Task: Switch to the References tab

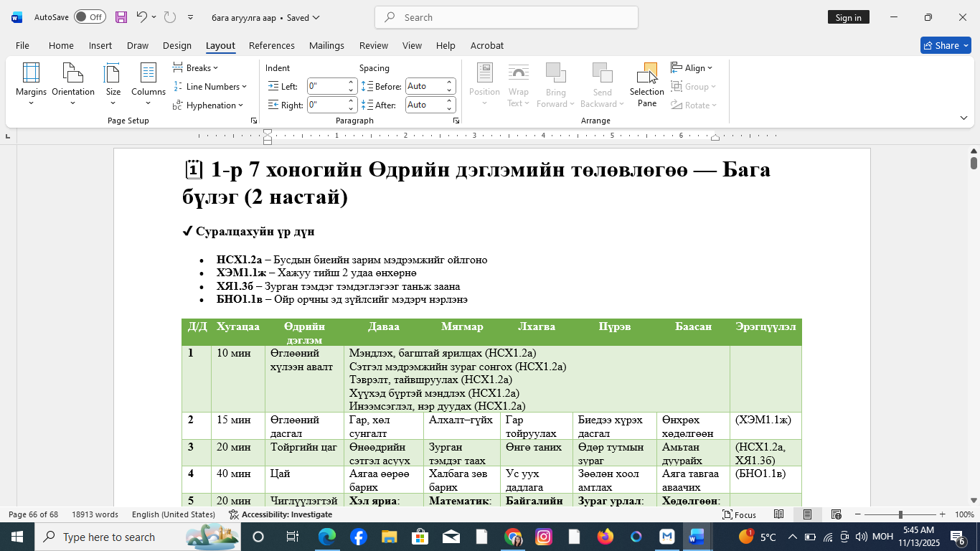Action: tap(272, 45)
